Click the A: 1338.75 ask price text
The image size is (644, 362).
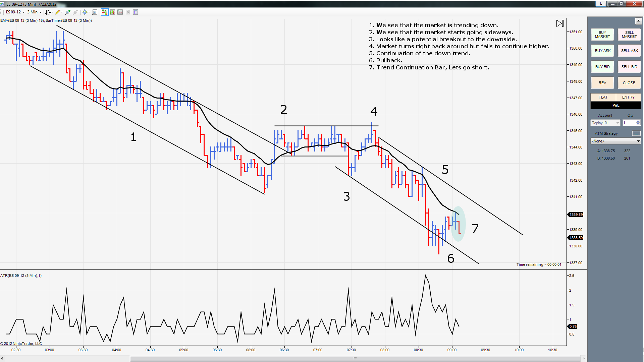point(606,151)
